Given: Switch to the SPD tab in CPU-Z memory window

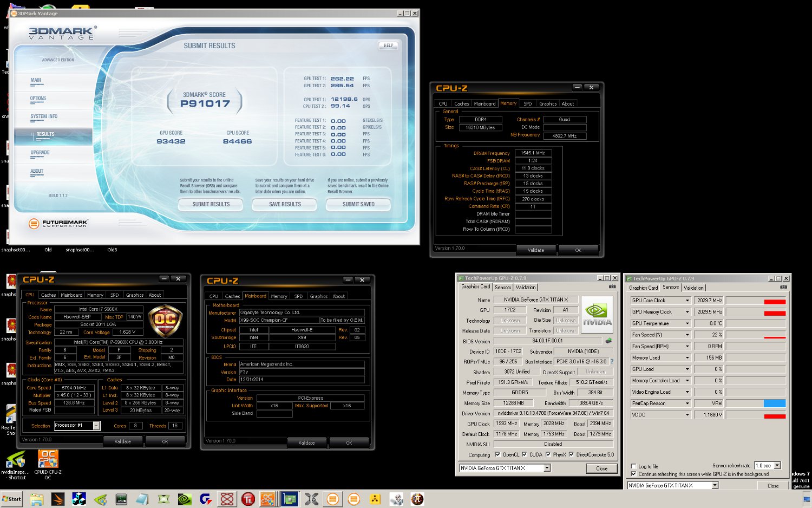Looking at the screenshot, I should click(527, 103).
